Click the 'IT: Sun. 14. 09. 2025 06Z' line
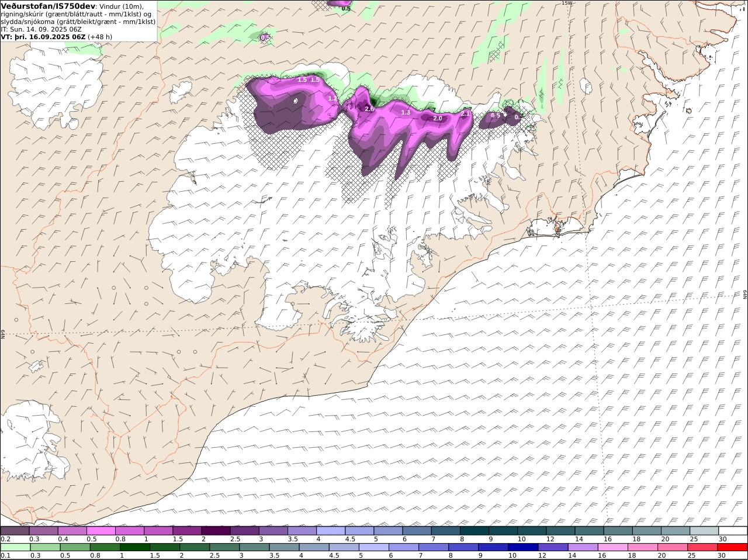Viewport: 748px width, 560px height. tap(41, 29)
